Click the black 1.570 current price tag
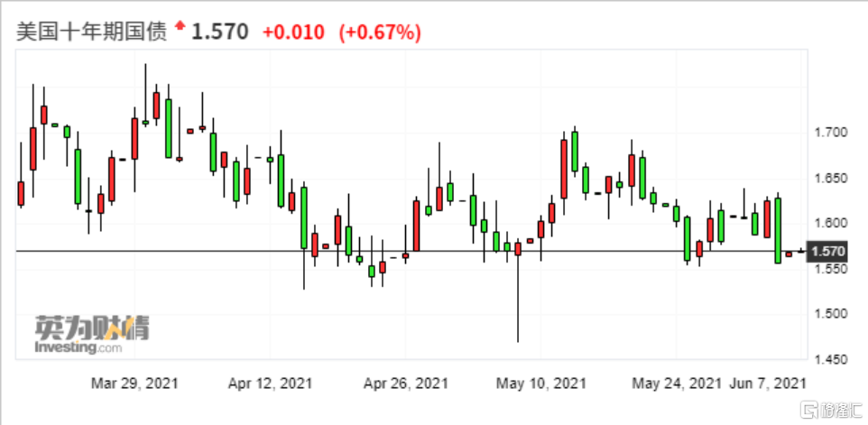 [x=830, y=251]
